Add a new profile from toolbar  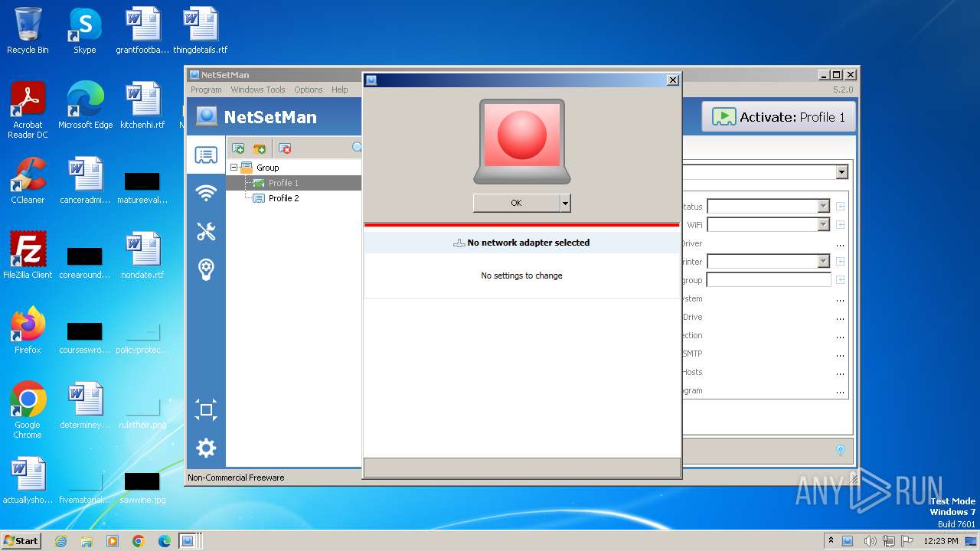click(238, 148)
